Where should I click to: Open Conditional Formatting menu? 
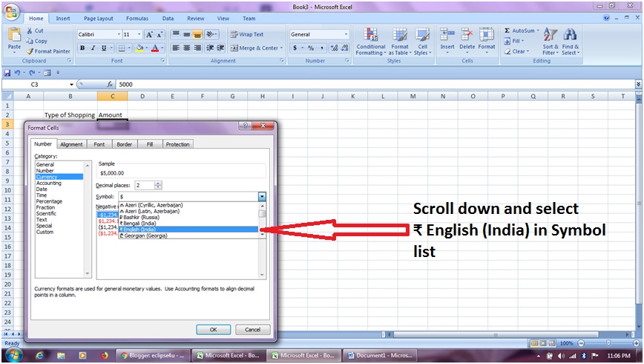click(x=370, y=41)
